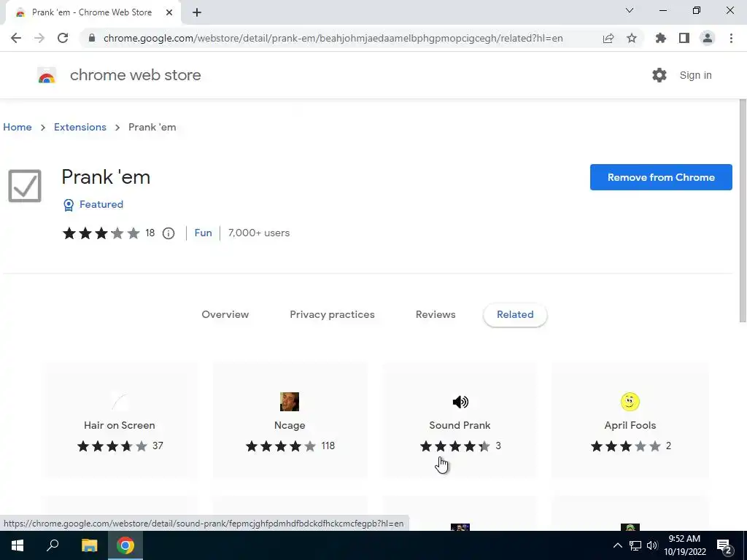Click the Sound Prank speaker icon

460,402
